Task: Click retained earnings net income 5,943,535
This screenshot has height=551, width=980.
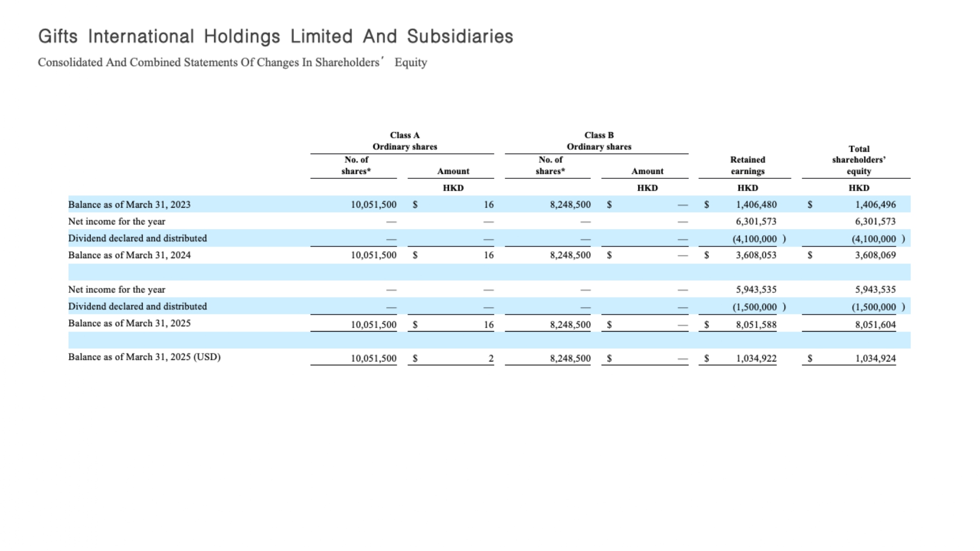Action: (x=756, y=289)
